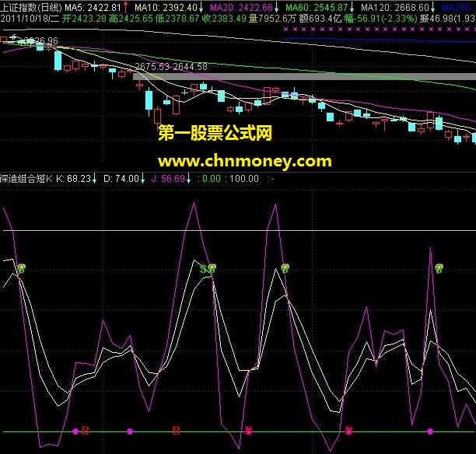476x454 pixels.
Task: Click the down arrow after J: 56.69
Action: click(x=188, y=179)
